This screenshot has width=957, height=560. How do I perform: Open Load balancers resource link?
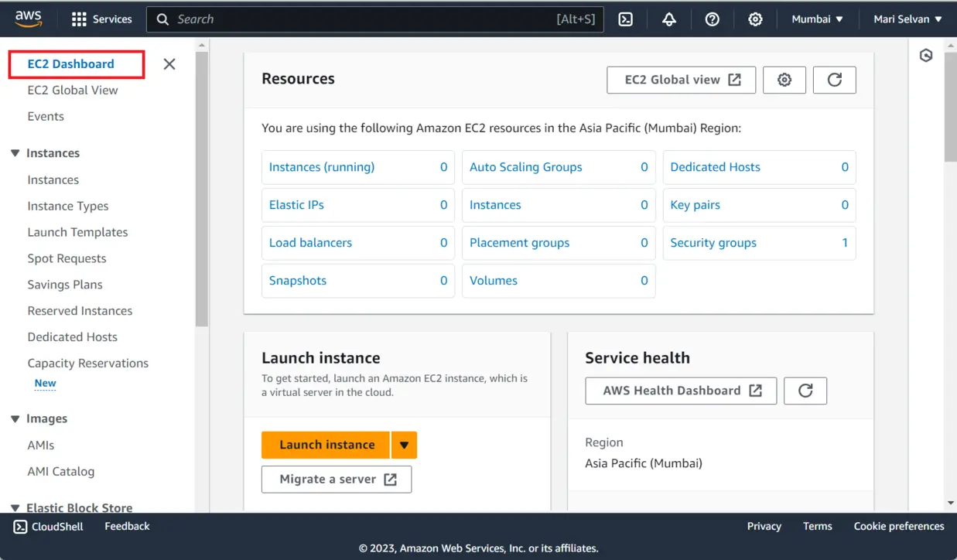tap(310, 243)
